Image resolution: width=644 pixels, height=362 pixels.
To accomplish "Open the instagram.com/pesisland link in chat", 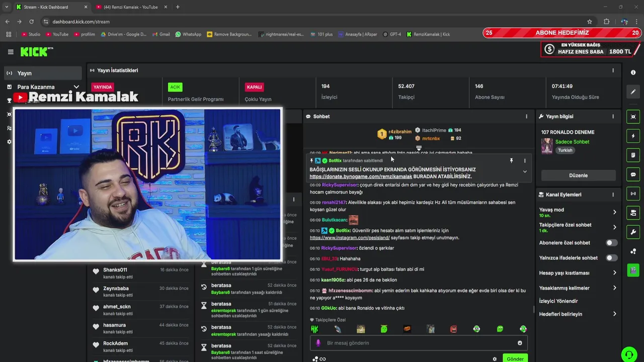I will [x=350, y=237].
